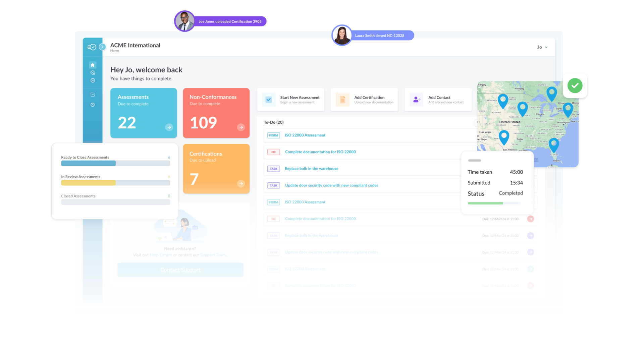Open the Jo account dropdown at top right

pyautogui.click(x=542, y=47)
